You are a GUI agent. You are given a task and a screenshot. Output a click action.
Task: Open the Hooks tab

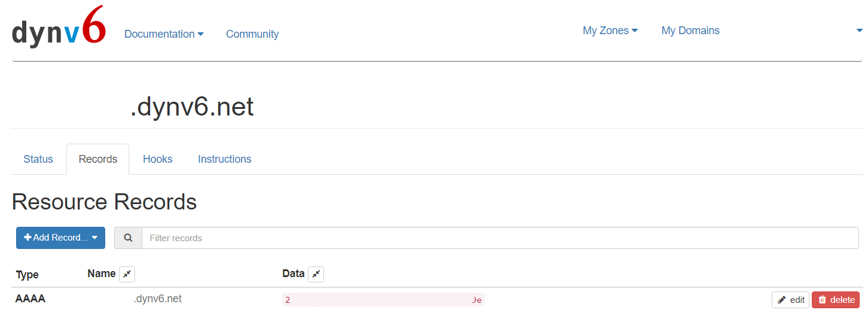pos(158,159)
